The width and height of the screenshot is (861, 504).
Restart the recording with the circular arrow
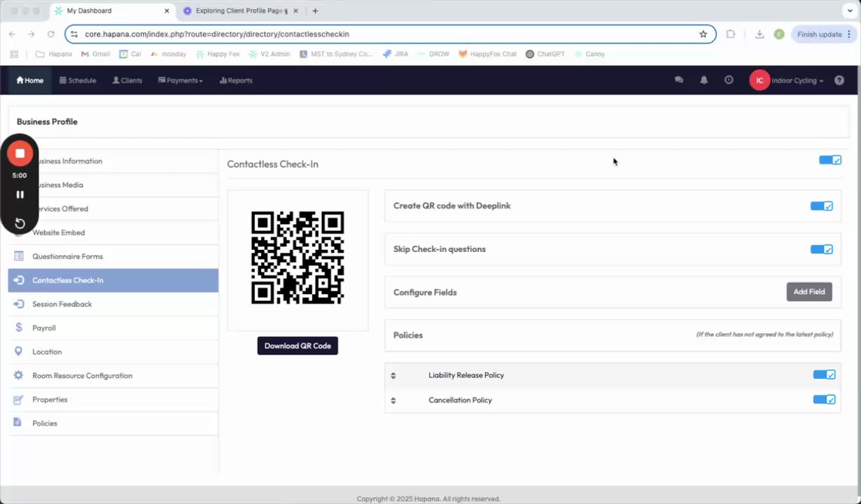pos(20,223)
